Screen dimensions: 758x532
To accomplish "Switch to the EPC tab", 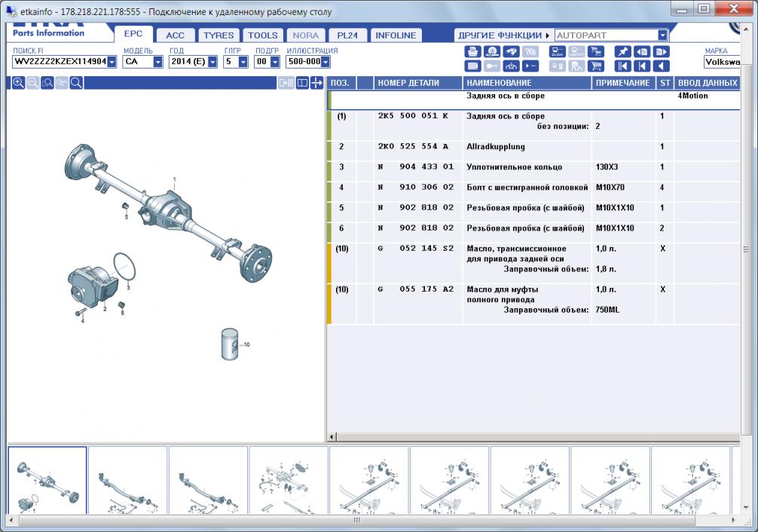I will pyautogui.click(x=133, y=34).
